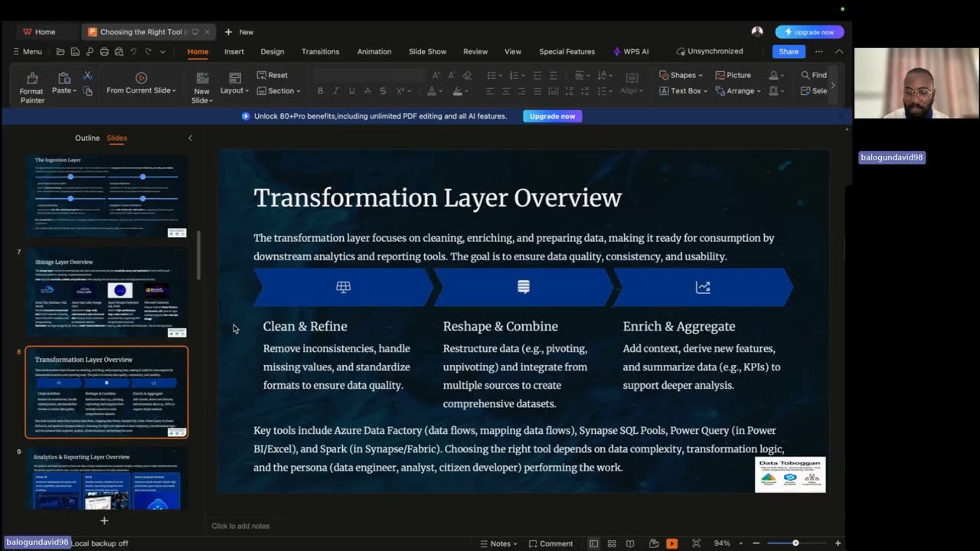This screenshot has width=980, height=551.
Task: Click the Clear Formatting eraser icon
Action: click(x=467, y=75)
